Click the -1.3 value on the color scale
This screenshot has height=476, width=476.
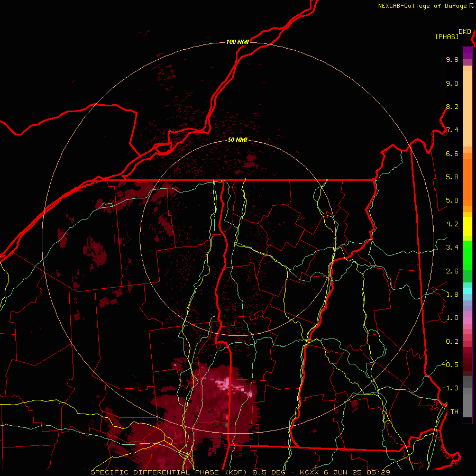(450, 388)
